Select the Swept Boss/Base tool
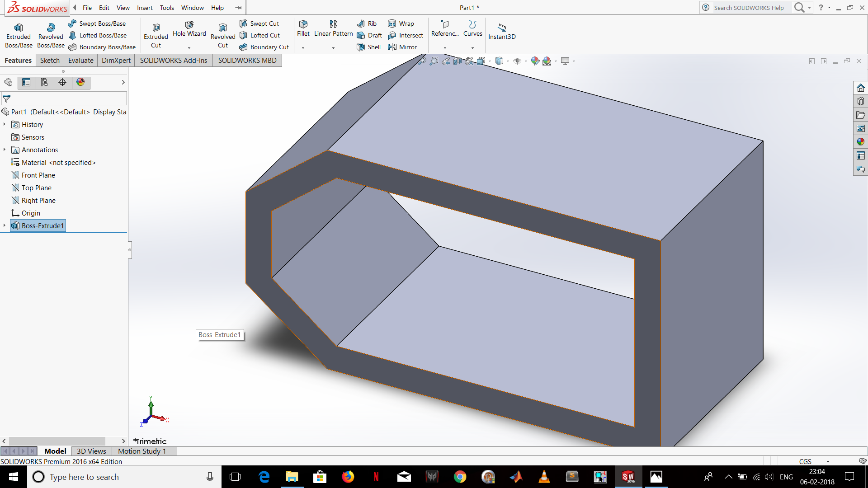Viewport: 868px width, 488px height. [97, 23]
